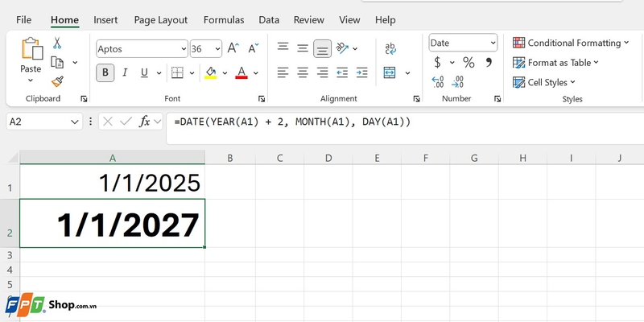The image size is (644, 322).
Task: Decrease font size with the smaller A
Action: click(254, 48)
